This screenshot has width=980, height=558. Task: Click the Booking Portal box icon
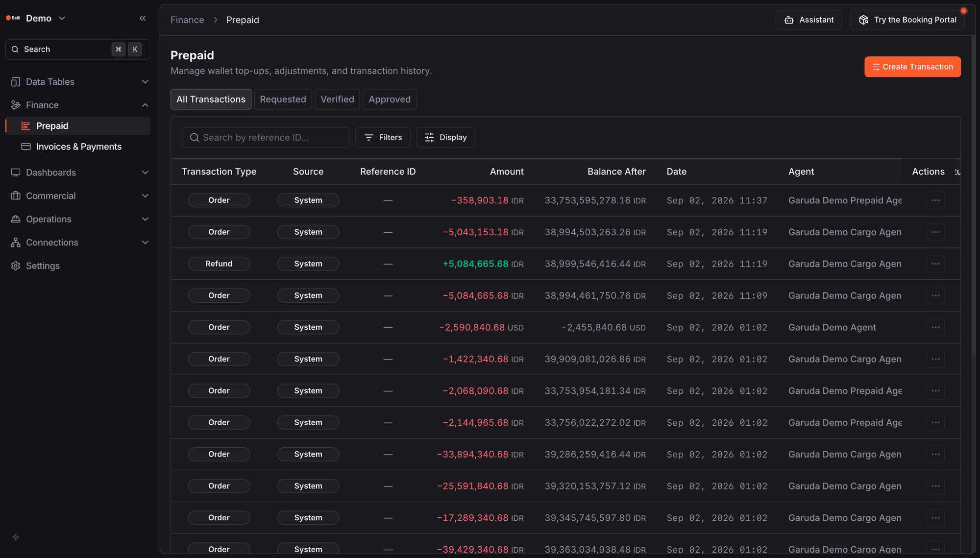[863, 20]
